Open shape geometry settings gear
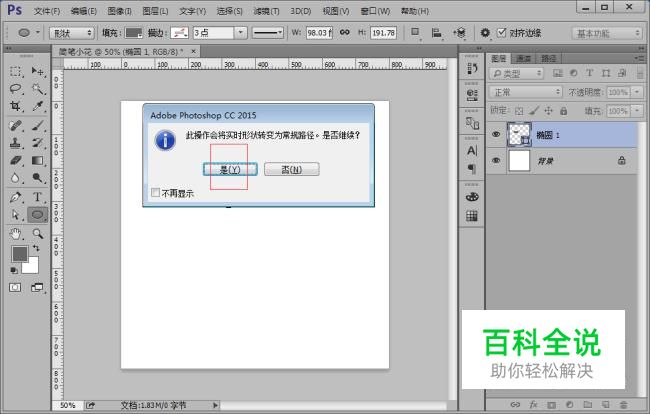Screen dimensions: 650x414 tap(485, 33)
